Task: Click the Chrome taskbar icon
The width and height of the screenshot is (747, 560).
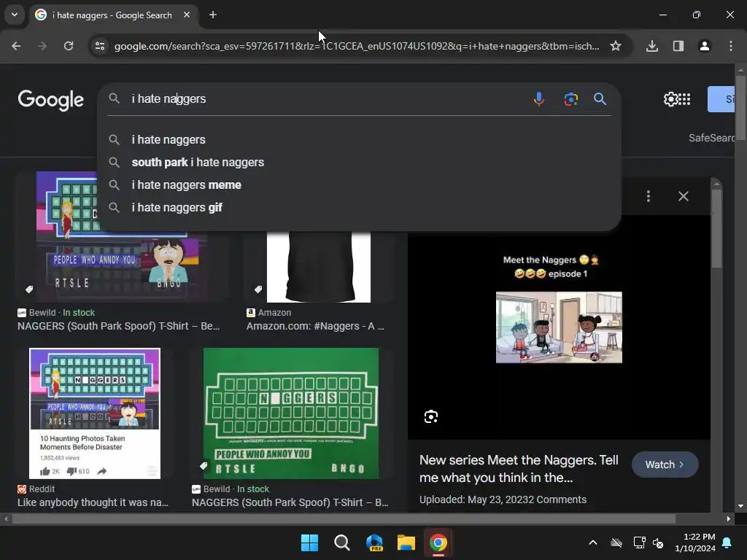Action: [x=438, y=542]
